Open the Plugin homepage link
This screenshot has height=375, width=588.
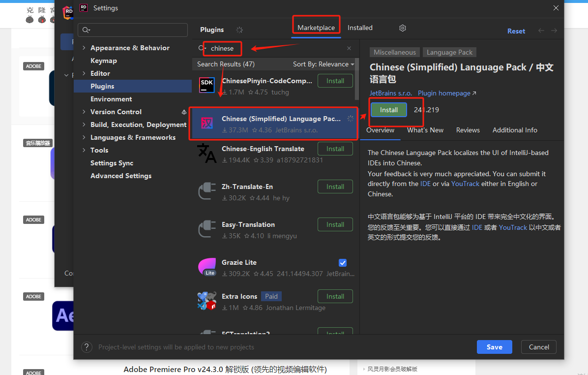[446, 93]
